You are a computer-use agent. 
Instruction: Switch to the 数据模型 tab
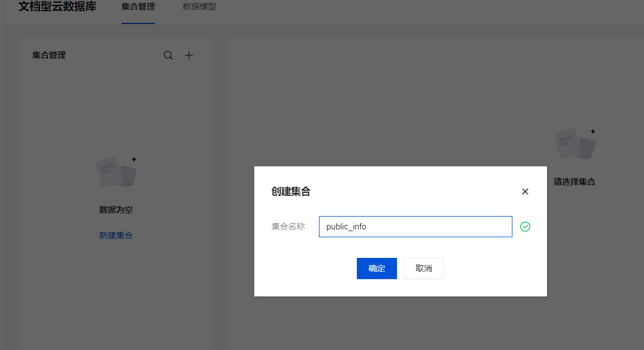coord(199,7)
